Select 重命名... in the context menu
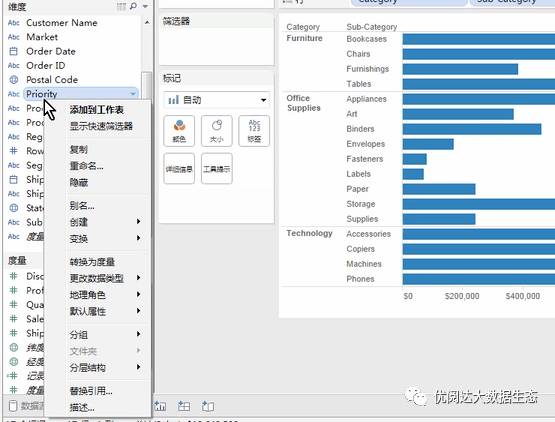 (x=86, y=166)
